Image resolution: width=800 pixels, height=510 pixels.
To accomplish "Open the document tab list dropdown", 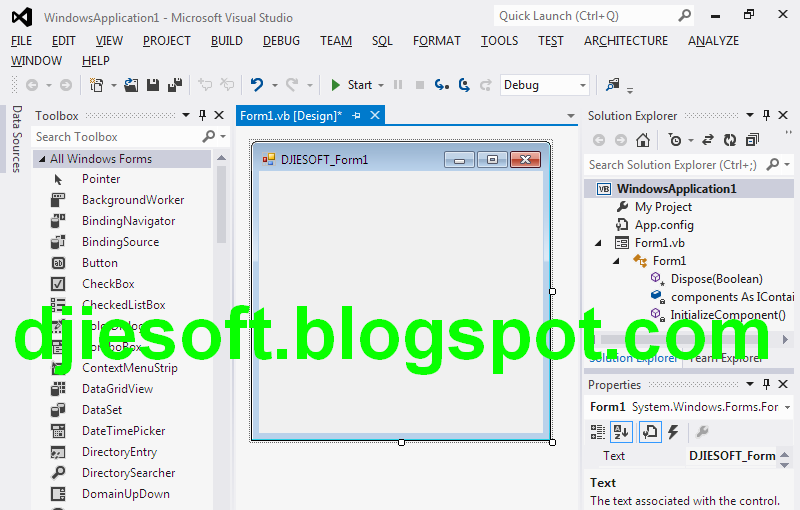I will pyautogui.click(x=571, y=116).
